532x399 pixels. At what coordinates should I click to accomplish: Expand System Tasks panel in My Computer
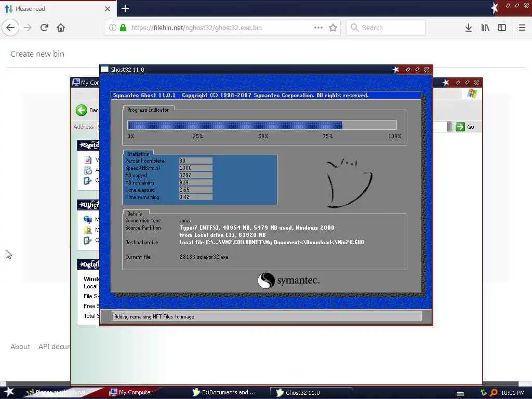pyautogui.click(x=88, y=145)
